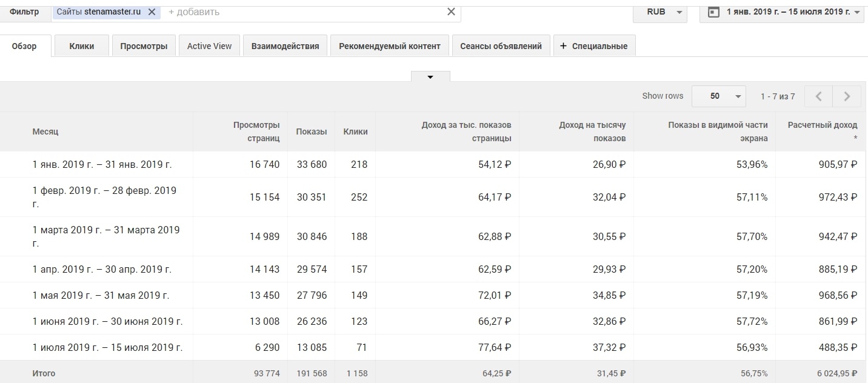Go to the next page of results
868x383 pixels.
point(847,96)
